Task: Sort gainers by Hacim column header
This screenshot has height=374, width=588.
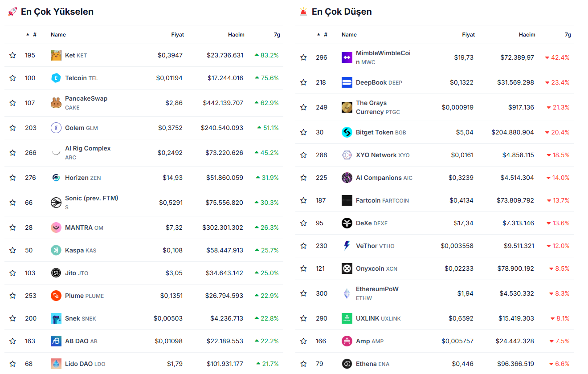Action: pos(236,35)
